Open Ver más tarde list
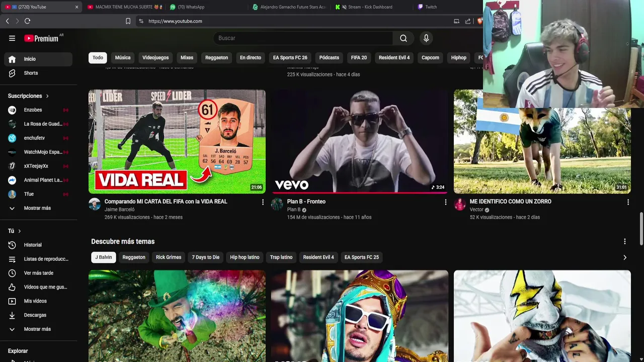This screenshot has width=644, height=362. tap(38, 273)
